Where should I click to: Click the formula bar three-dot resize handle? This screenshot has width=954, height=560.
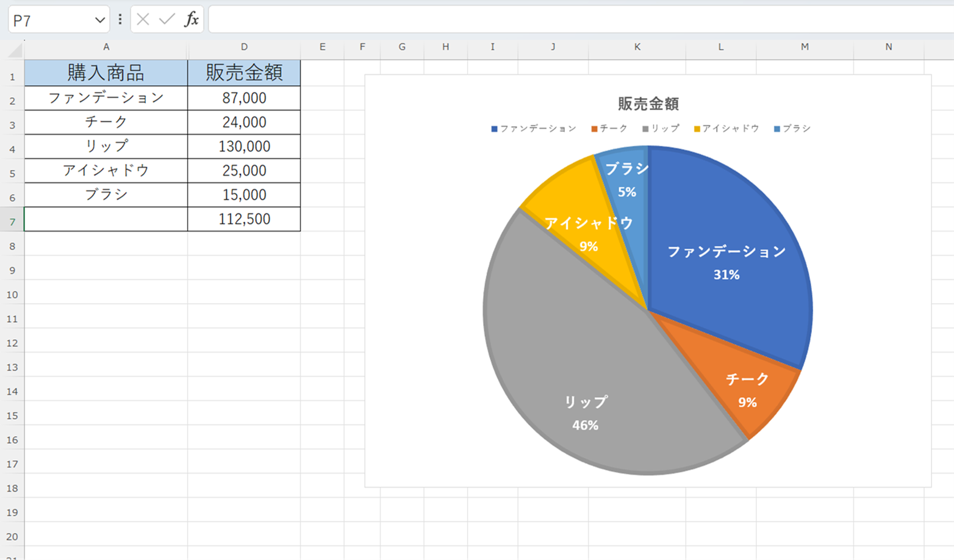[x=120, y=20]
